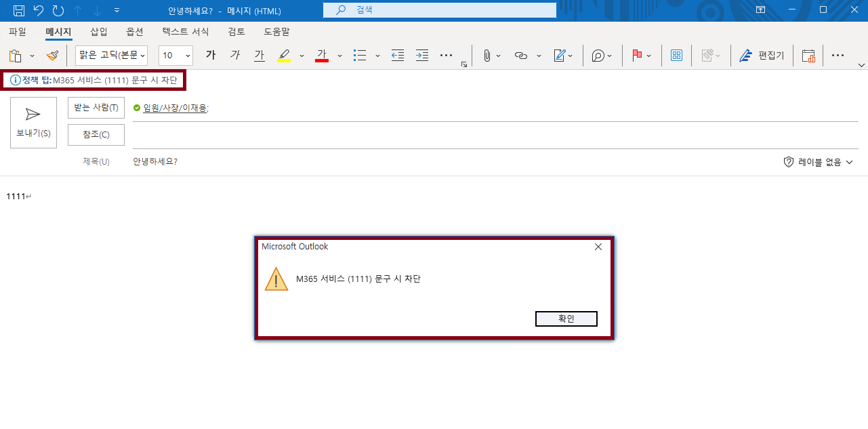868x429 pixels.
Task: Expand the highlight color picker arrow
Action: 302,56
